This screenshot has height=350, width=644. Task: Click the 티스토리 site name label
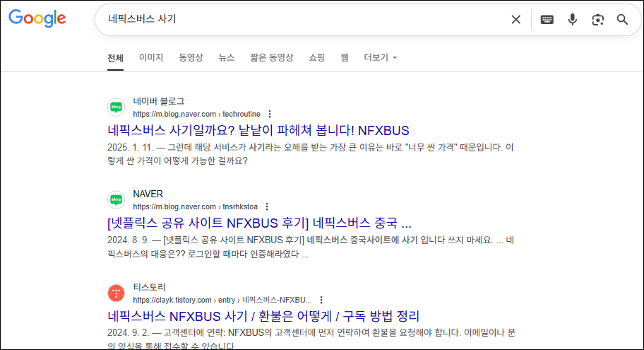(149, 287)
